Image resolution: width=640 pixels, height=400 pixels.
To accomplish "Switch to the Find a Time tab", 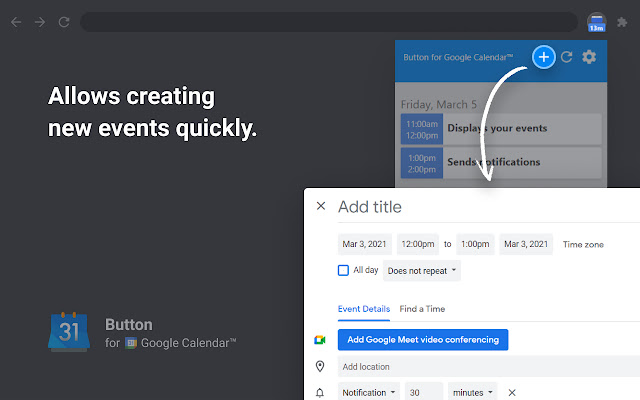I will point(422,309).
